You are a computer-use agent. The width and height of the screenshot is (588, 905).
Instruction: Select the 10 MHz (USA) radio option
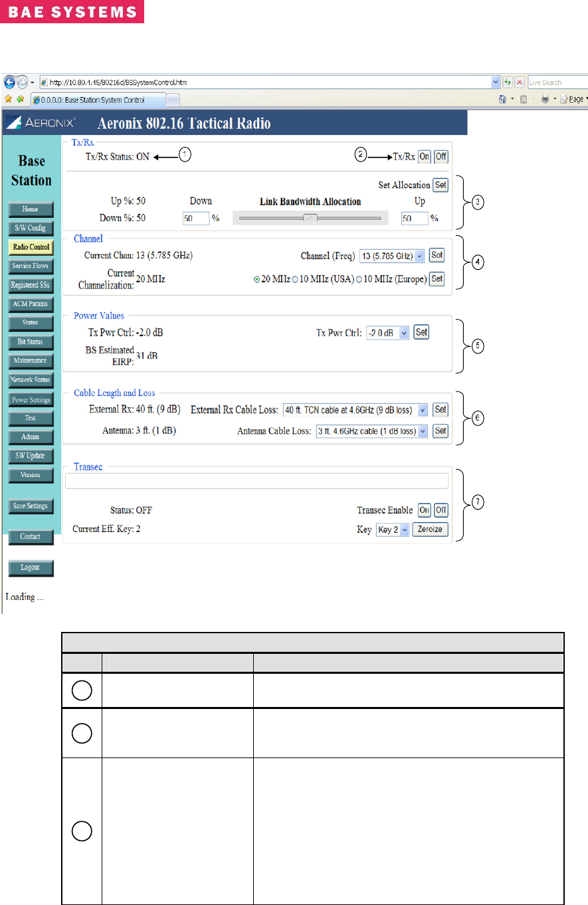[295, 279]
